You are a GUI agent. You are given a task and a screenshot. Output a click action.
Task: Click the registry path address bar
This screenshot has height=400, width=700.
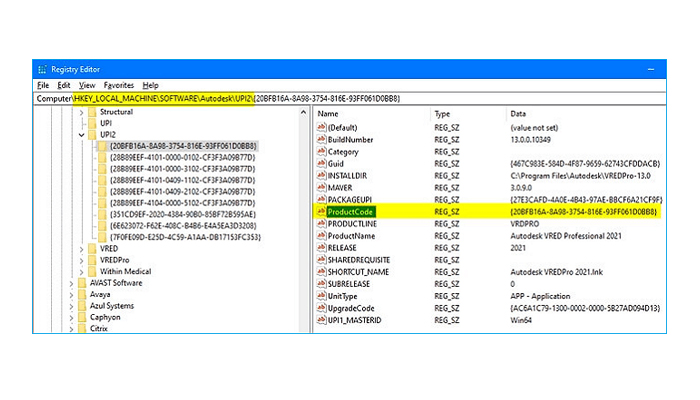tap(350, 98)
